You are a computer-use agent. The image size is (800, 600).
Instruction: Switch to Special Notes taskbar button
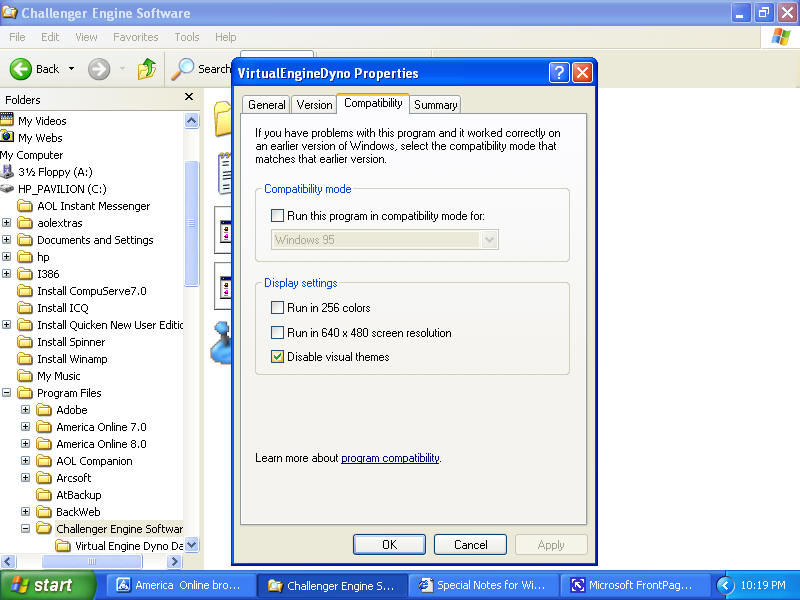tap(483, 585)
